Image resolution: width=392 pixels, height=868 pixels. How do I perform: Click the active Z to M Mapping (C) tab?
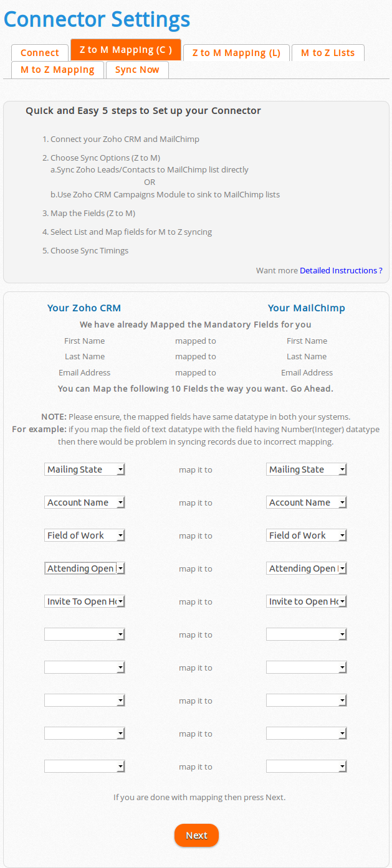point(126,50)
